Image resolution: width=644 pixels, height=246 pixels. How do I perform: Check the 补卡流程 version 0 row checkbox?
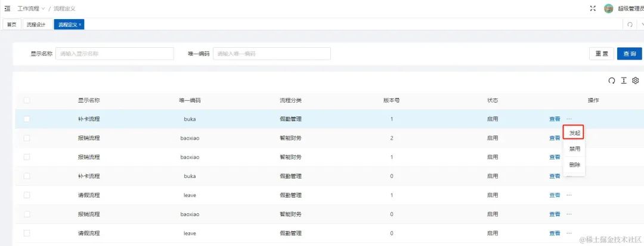pos(27,176)
